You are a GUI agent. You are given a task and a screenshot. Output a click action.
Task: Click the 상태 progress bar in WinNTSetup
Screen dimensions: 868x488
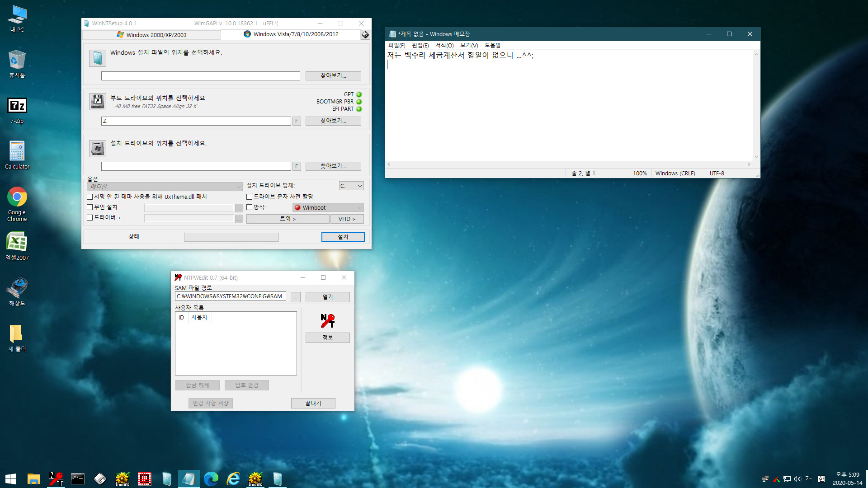(x=231, y=237)
